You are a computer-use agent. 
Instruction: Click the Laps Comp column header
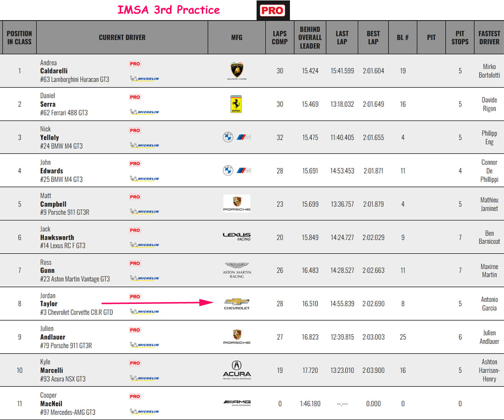pos(280,37)
